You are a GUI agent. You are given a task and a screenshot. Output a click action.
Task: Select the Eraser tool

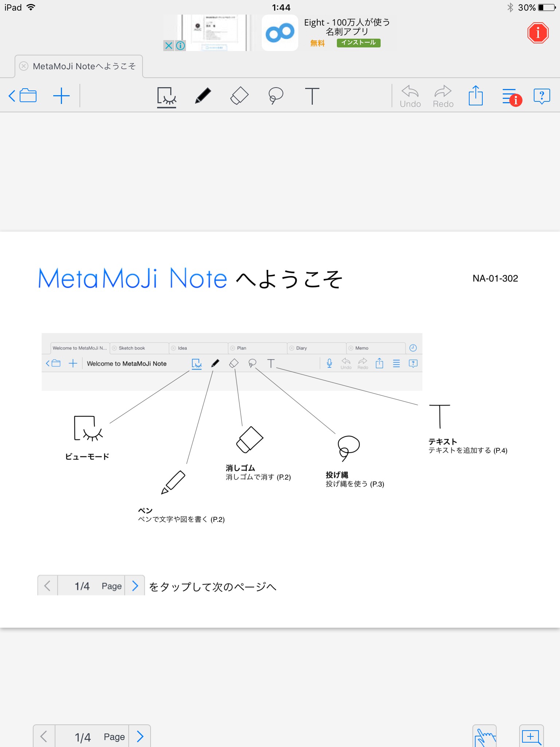pos(239,96)
